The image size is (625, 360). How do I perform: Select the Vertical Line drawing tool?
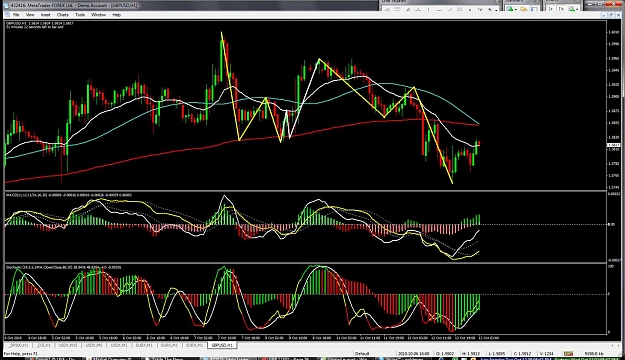428,10
